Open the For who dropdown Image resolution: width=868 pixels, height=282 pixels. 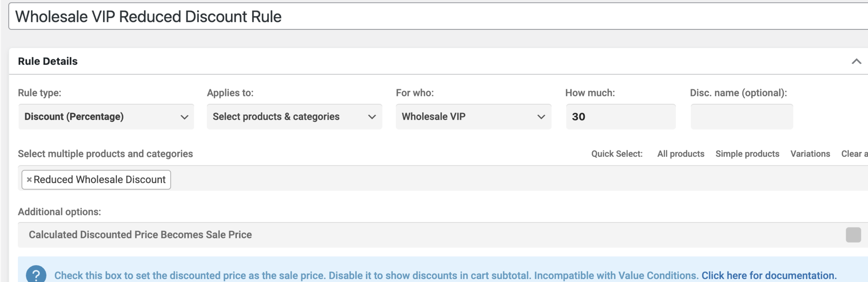[473, 117]
